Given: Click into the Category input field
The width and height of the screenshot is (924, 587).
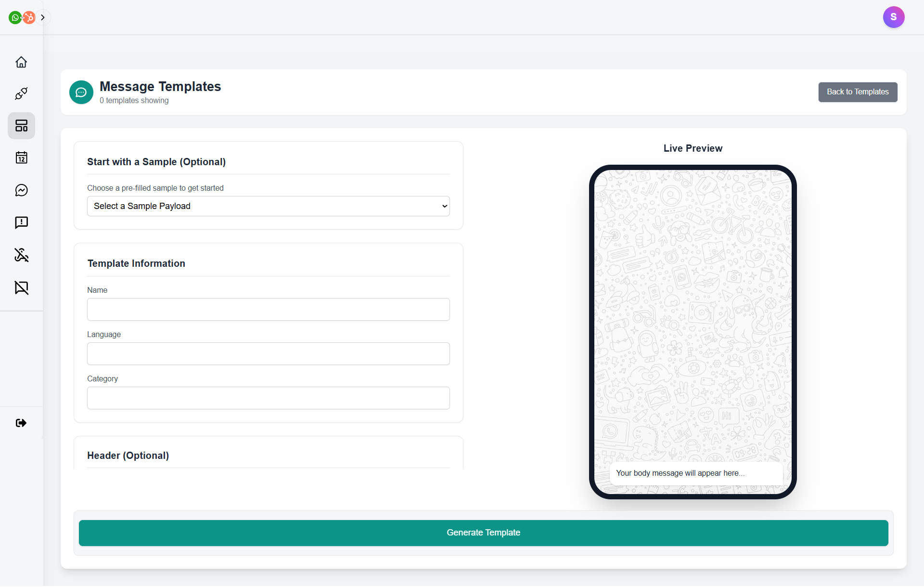Looking at the screenshot, I should (268, 398).
